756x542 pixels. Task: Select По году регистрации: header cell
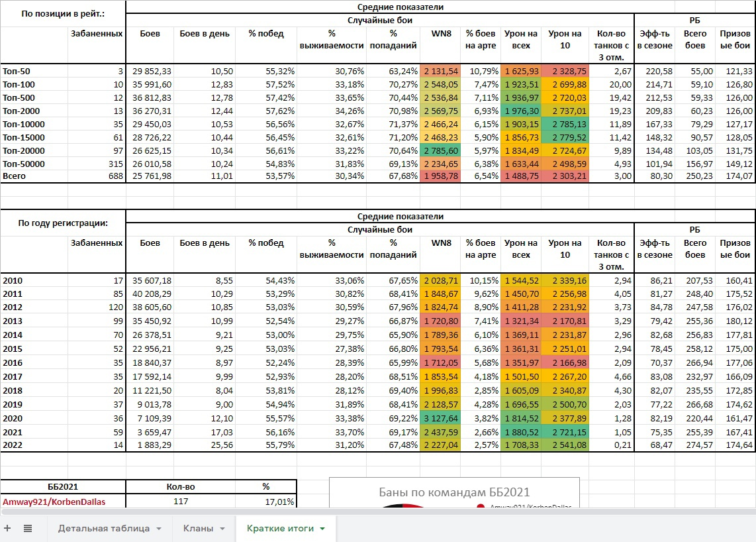point(63,223)
